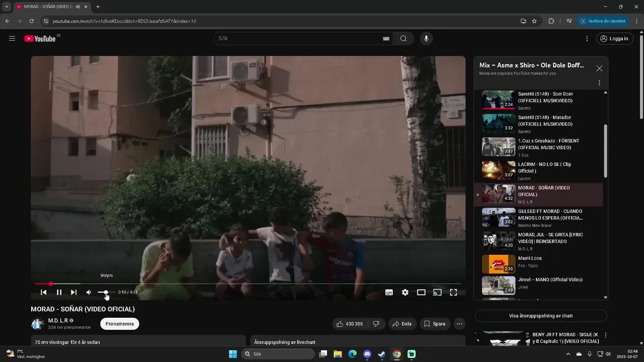The image size is (644, 362).
Task: Close the Mix playlist panel
Action: click(599, 68)
